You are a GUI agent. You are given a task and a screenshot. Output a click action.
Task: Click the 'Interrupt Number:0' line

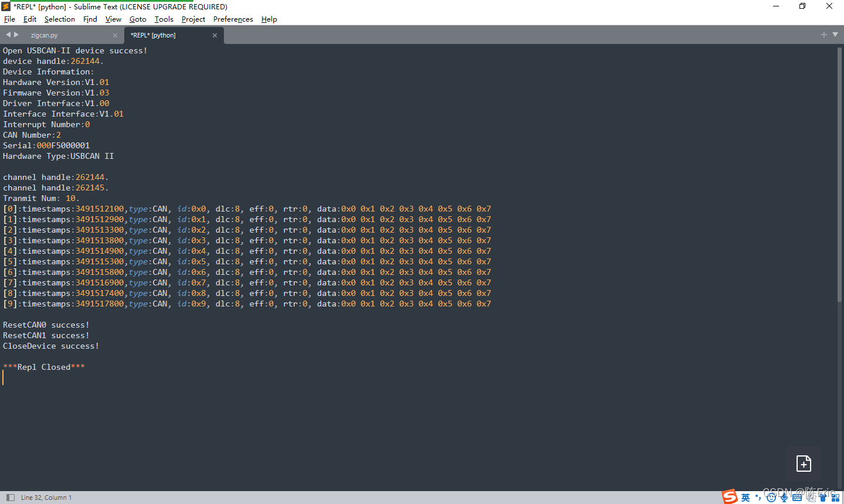[46, 125]
